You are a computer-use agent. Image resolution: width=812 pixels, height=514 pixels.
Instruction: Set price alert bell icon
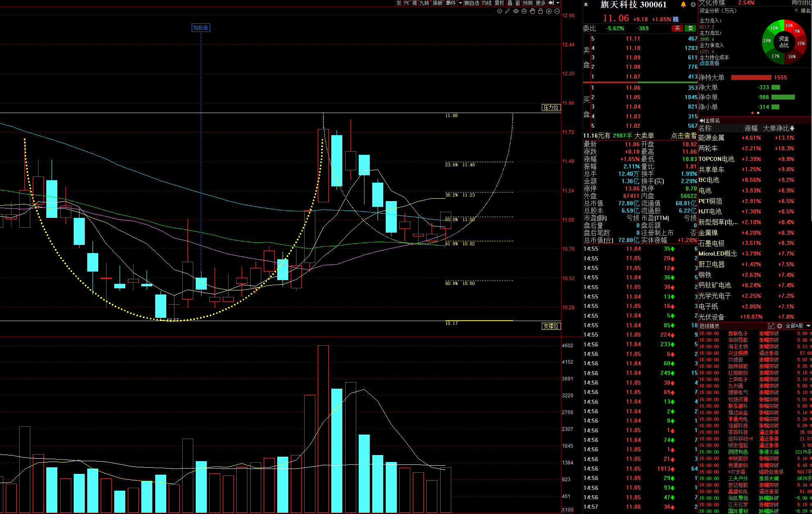pos(683,5)
